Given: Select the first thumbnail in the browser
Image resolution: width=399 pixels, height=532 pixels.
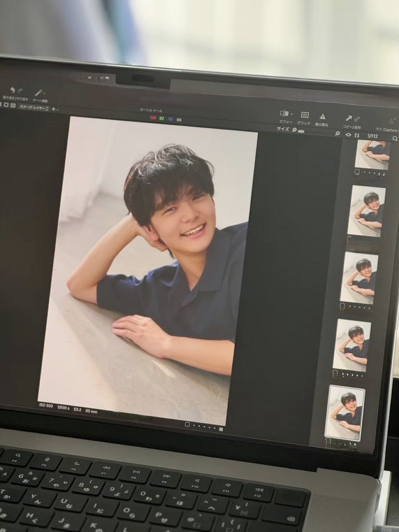Looking at the screenshot, I should [372, 155].
